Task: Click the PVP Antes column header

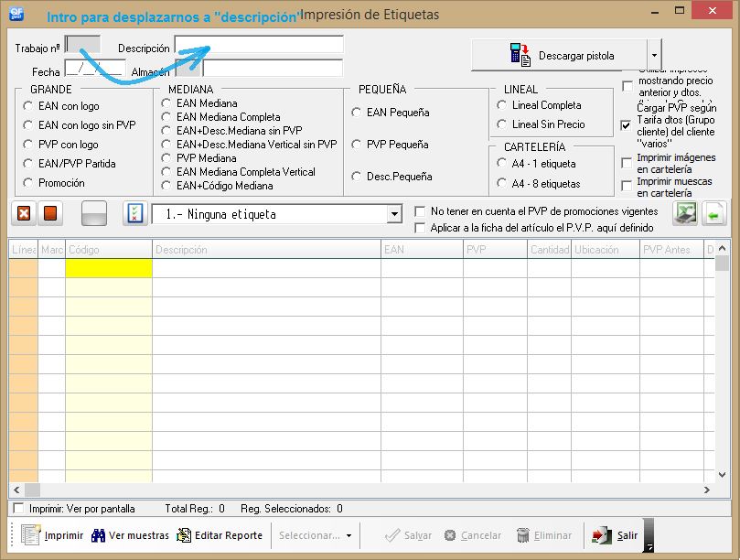Action: pos(671,249)
